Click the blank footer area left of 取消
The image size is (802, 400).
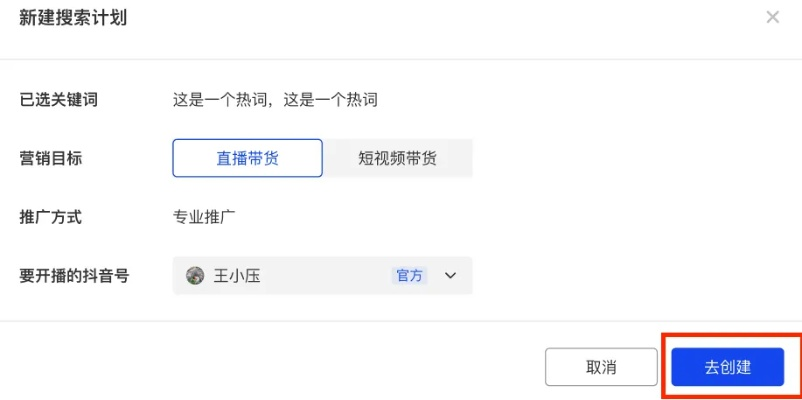tap(270, 367)
